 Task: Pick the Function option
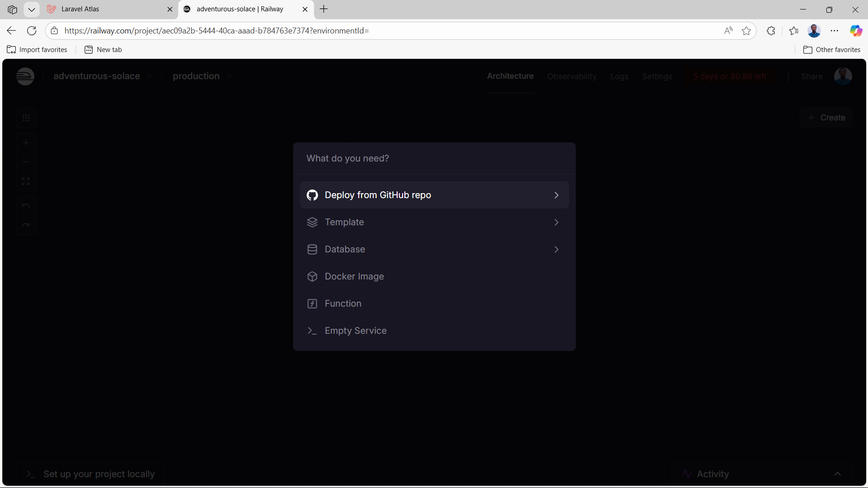click(x=434, y=303)
